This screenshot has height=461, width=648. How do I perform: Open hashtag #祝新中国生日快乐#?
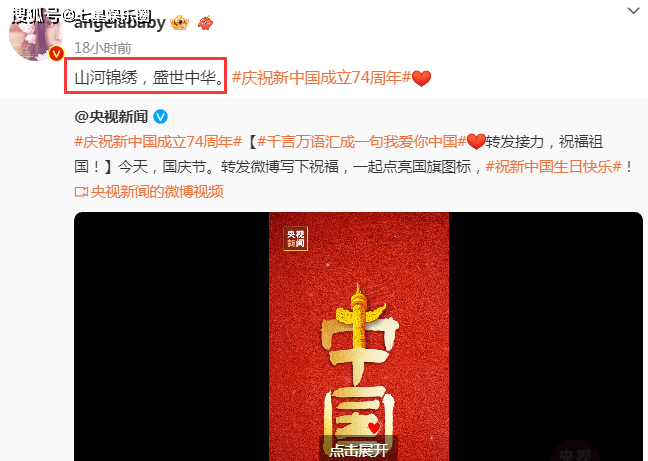click(x=553, y=166)
